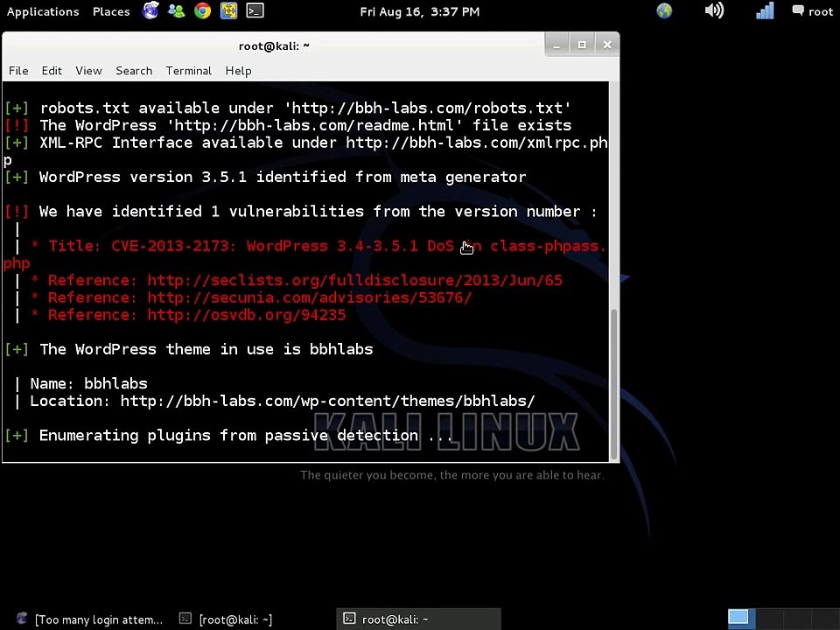Click the theme Location URL text
840x630 pixels.
(327, 401)
